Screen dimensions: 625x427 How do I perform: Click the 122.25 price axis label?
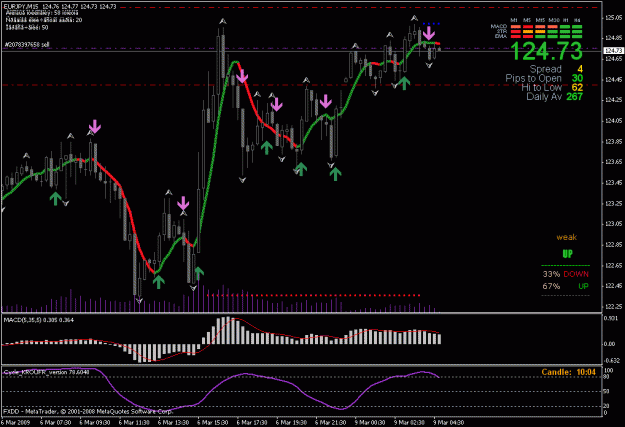click(x=613, y=306)
